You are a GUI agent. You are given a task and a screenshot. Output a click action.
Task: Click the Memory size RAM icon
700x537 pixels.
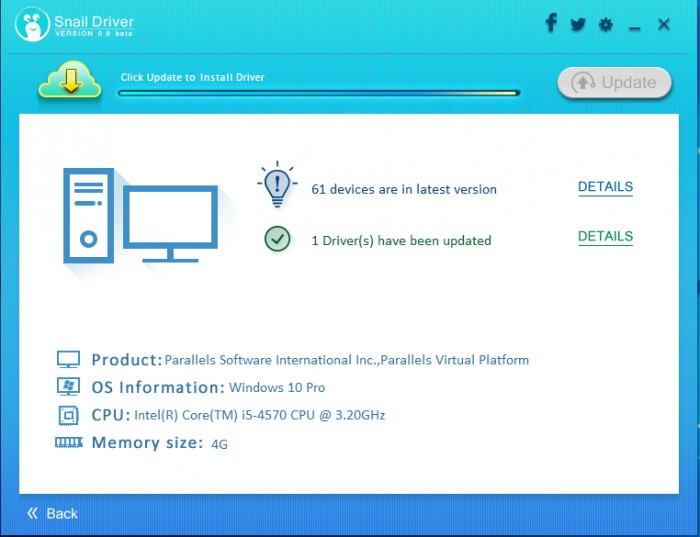point(69,442)
